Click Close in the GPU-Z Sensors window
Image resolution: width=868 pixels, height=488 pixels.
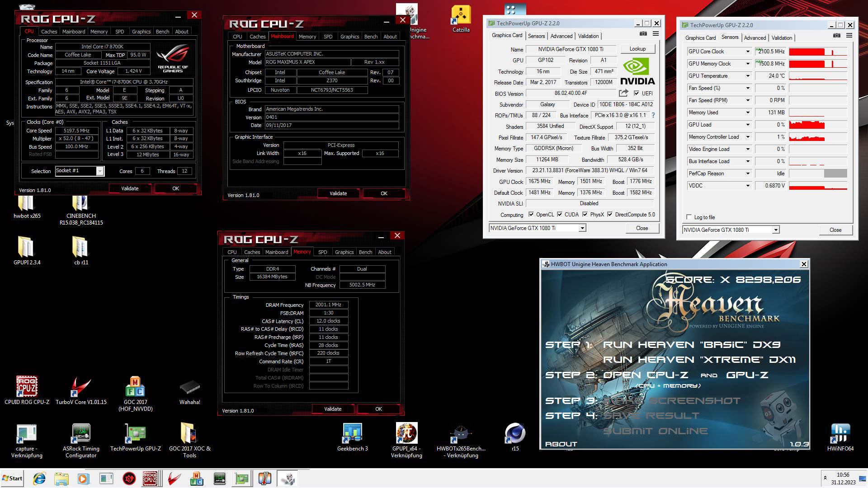click(835, 230)
